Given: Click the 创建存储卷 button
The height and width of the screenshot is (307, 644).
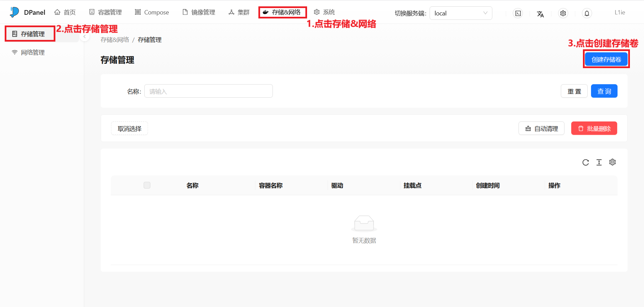Looking at the screenshot, I should point(606,59).
